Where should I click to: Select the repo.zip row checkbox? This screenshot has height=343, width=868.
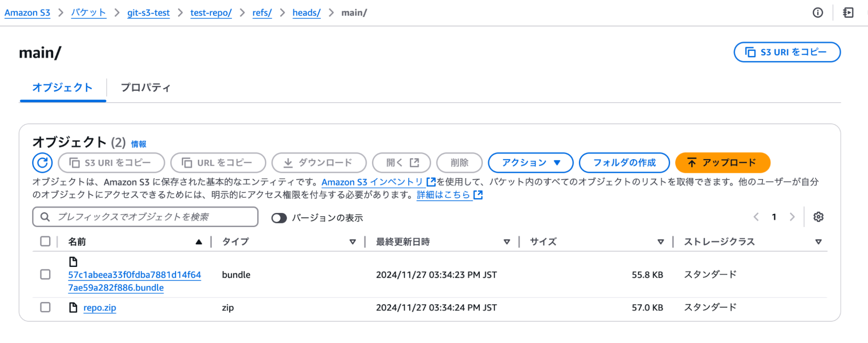point(45,307)
